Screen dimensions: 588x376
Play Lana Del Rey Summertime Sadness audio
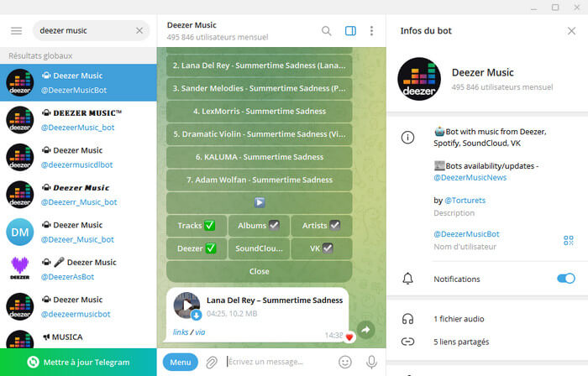click(186, 305)
